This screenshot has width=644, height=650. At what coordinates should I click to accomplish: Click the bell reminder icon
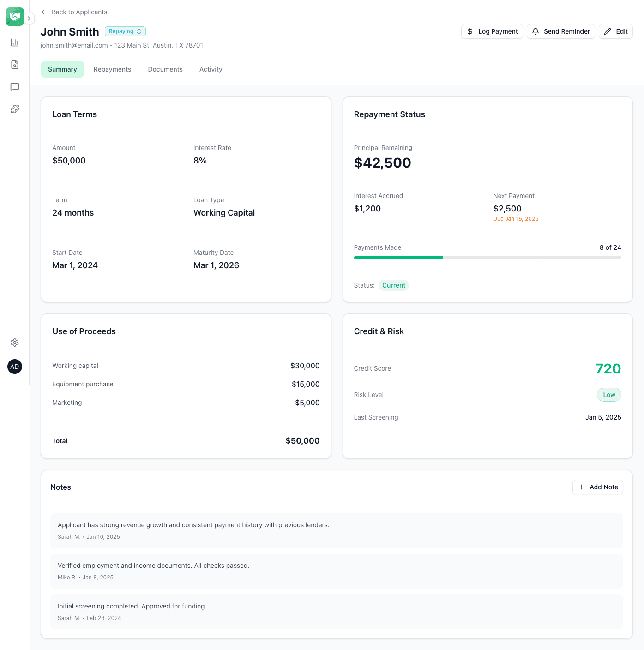pos(536,31)
